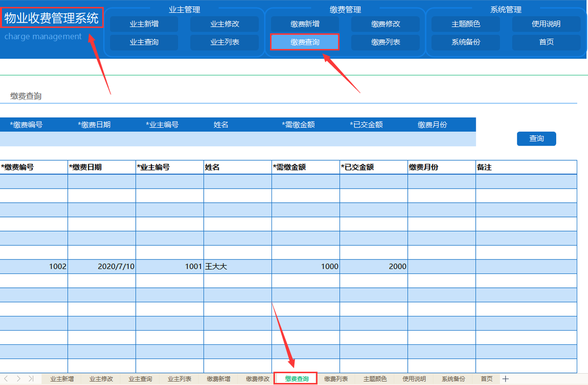
Task: Click the 首页 button in 系统管理
Action: click(546, 42)
